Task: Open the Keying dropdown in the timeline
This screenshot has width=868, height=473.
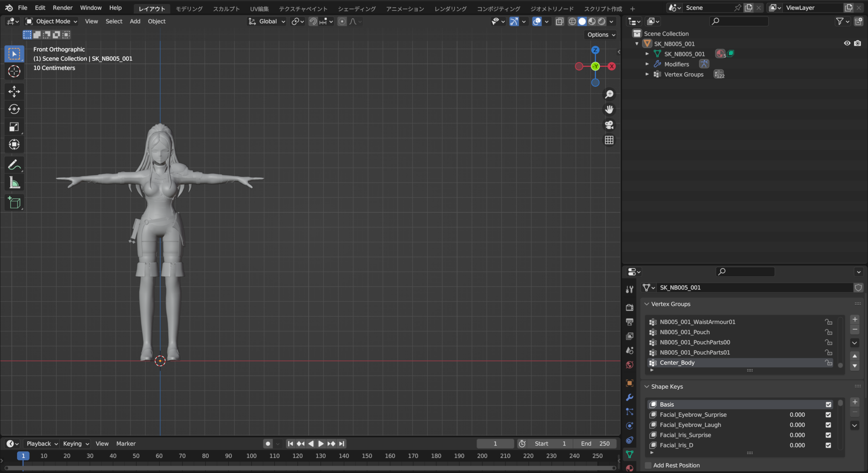Action: click(x=76, y=444)
